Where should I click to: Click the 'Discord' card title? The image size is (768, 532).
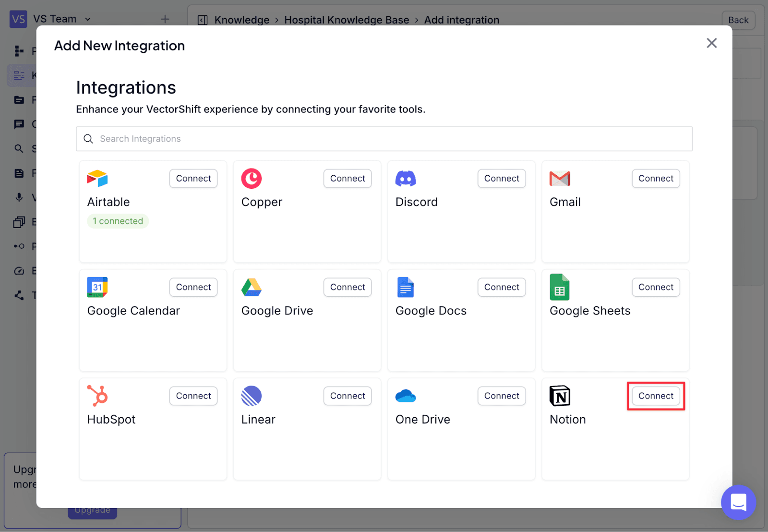point(417,202)
